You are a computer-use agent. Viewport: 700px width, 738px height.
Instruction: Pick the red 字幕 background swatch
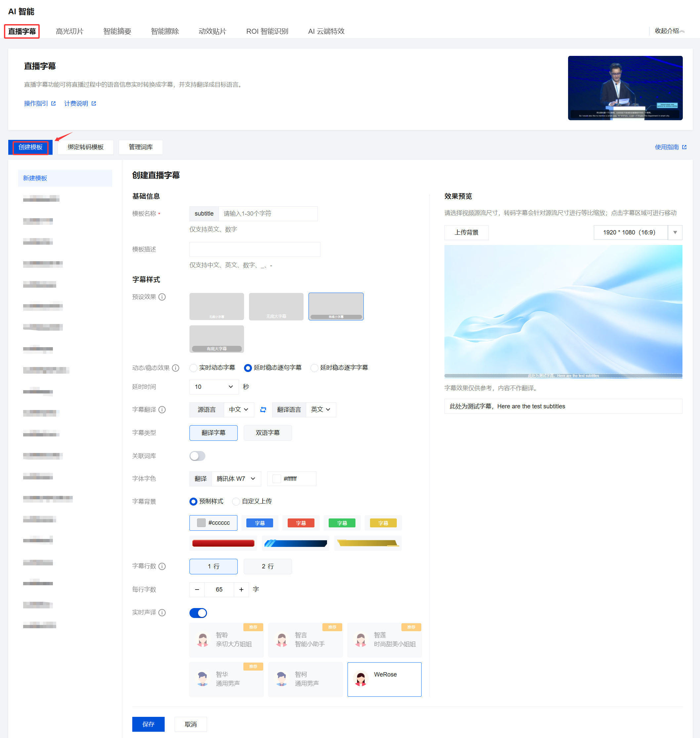tap(301, 523)
